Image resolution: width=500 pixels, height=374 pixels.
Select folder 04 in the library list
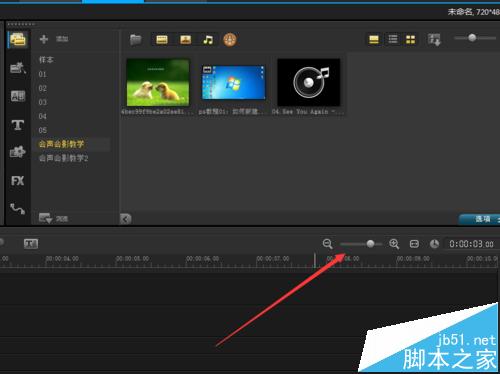point(42,116)
